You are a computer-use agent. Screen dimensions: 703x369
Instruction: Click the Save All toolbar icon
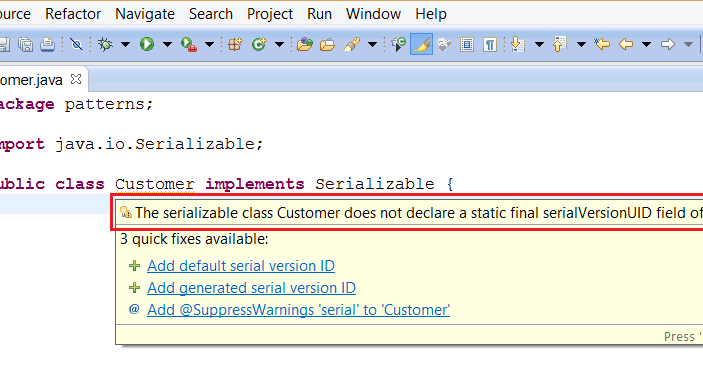click(x=26, y=44)
